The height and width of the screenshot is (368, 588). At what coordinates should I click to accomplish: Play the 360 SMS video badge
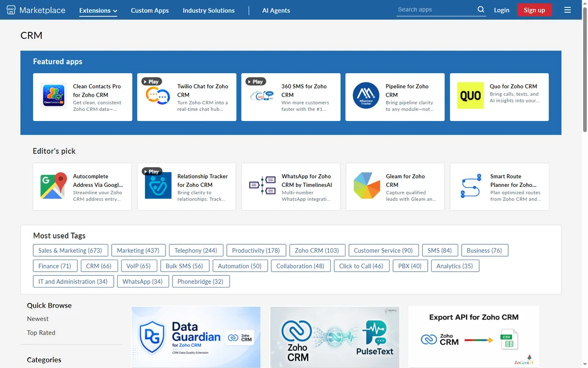pyautogui.click(x=255, y=81)
